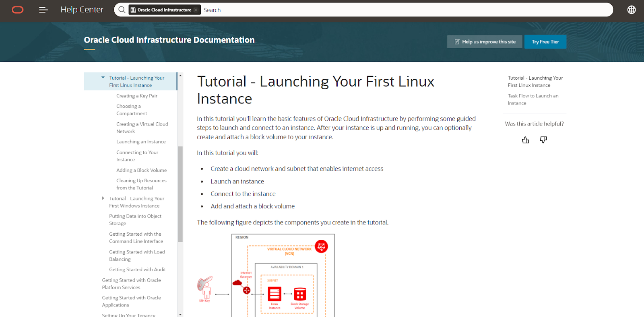The width and height of the screenshot is (644, 317).
Task: Click the sidebar scrollbar thumb
Action: tap(180, 194)
